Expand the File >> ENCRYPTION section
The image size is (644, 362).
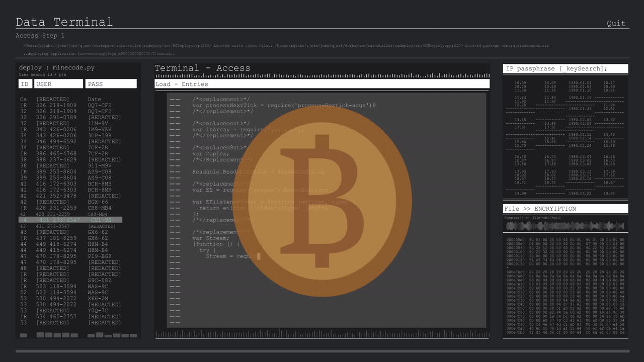(x=565, y=208)
